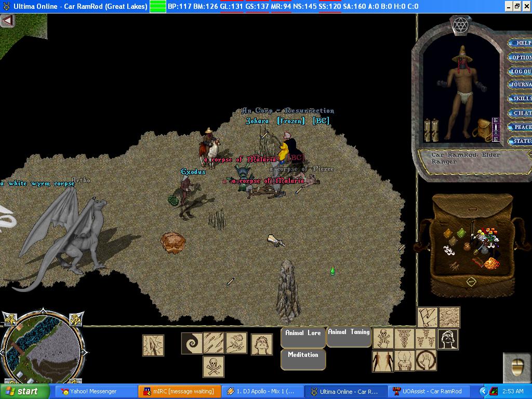Select the brown spellbook in the backpack
This screenshot has height=399, width=532.
coord(453,241)
